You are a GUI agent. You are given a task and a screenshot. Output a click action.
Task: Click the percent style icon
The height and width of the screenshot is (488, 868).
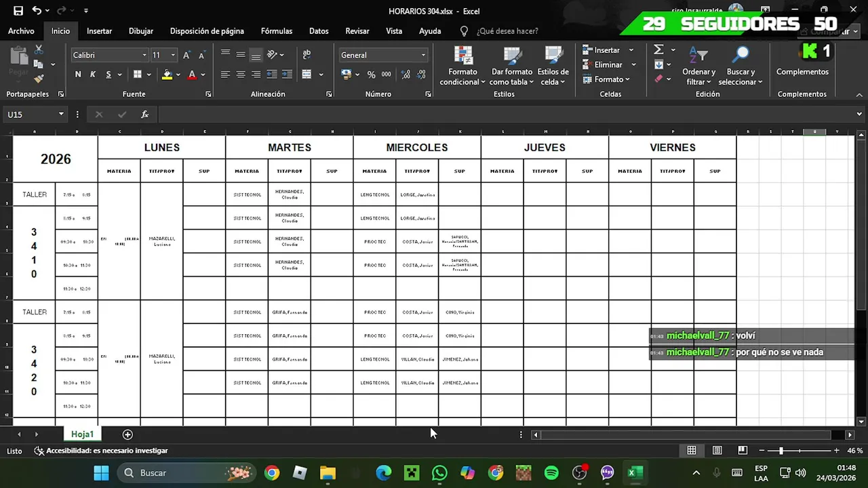(x=371, y=75)
